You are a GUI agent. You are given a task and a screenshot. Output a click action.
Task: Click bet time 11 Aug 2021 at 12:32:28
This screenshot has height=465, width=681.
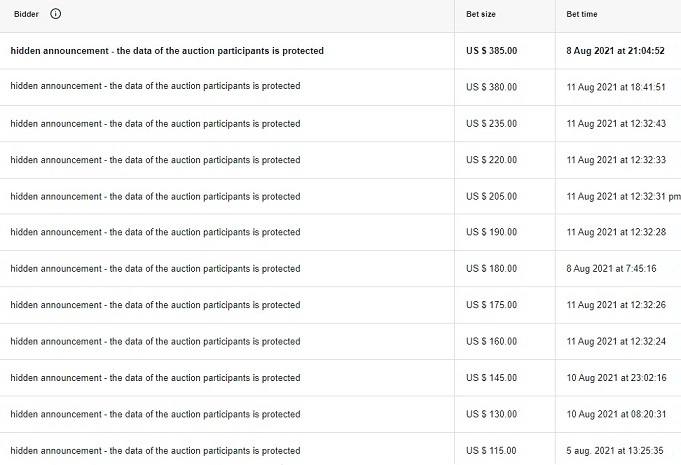tap(616, 232)
